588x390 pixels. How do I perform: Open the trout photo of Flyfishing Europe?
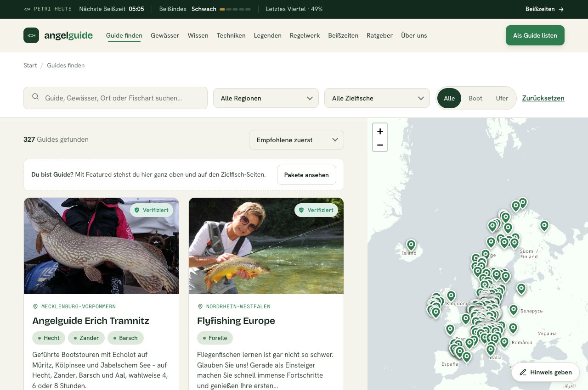[266, 246]
